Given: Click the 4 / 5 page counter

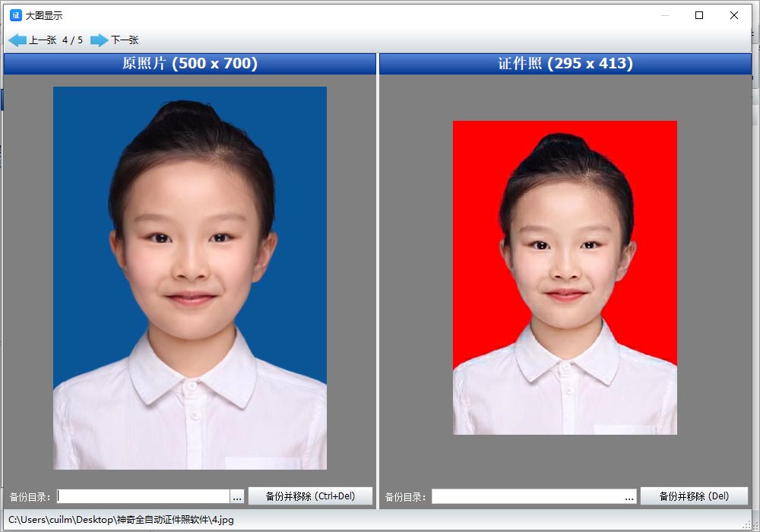Looking at the screenshot, I should (x=73, y=40).
